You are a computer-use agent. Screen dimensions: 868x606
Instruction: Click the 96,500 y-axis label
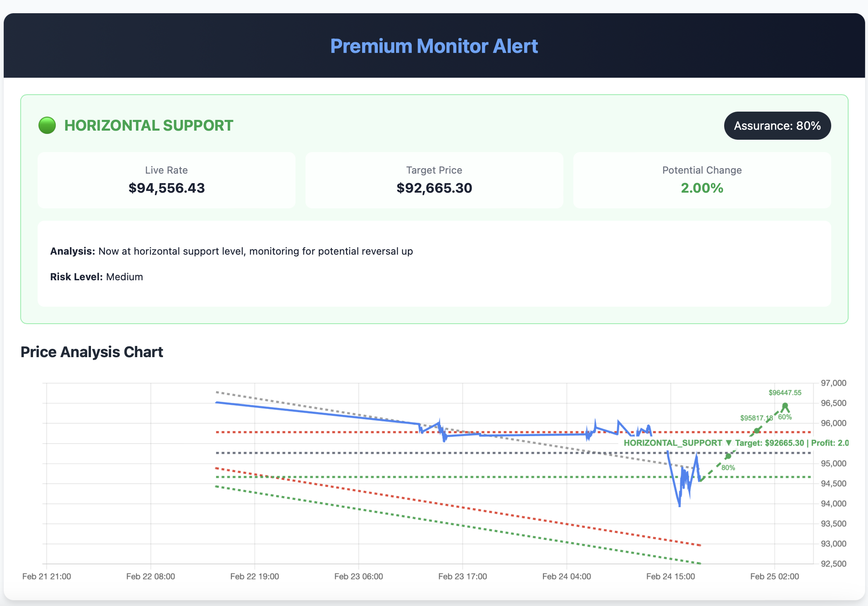[833, 403]
